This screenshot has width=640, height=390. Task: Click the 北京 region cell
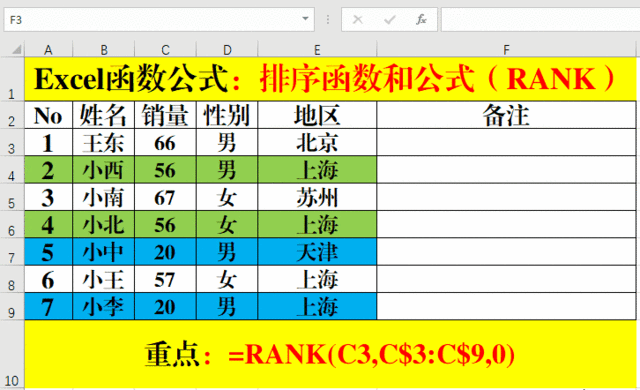[317, 142]
